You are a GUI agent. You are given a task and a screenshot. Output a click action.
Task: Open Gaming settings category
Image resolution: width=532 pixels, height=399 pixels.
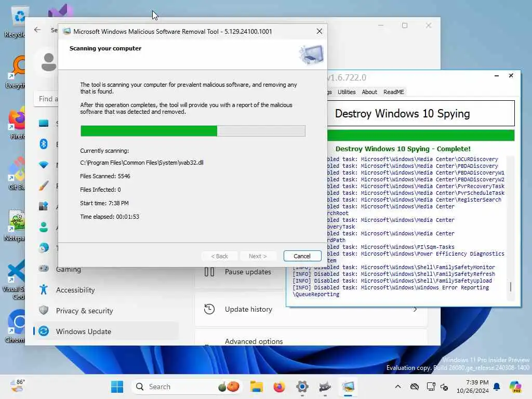pyautogui.click(x=69, y=269)
